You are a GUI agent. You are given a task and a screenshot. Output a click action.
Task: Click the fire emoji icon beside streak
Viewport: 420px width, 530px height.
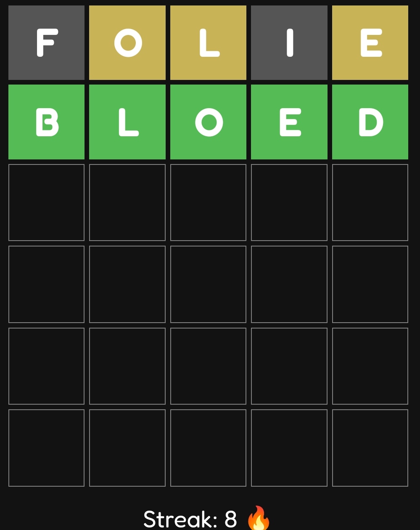pos(258,518)
